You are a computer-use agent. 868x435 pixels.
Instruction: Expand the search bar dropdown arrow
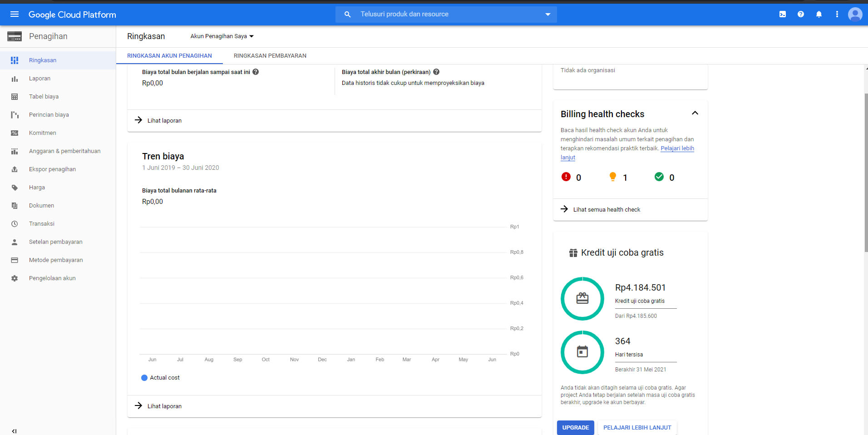pyautogui.click(x=548, y=15)
